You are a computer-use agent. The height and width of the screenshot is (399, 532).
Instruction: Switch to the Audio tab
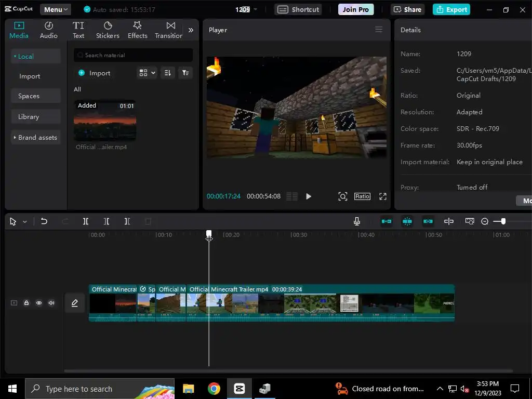point(48,30)
